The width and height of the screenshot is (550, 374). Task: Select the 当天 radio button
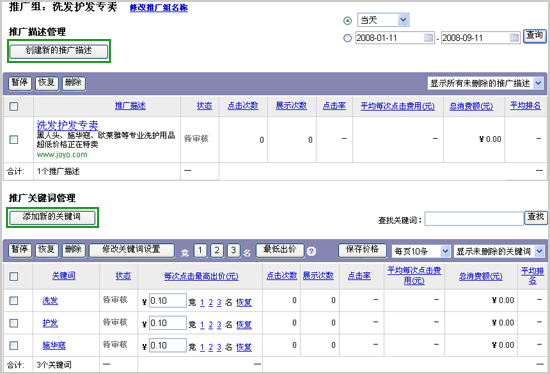pos(347,21)
